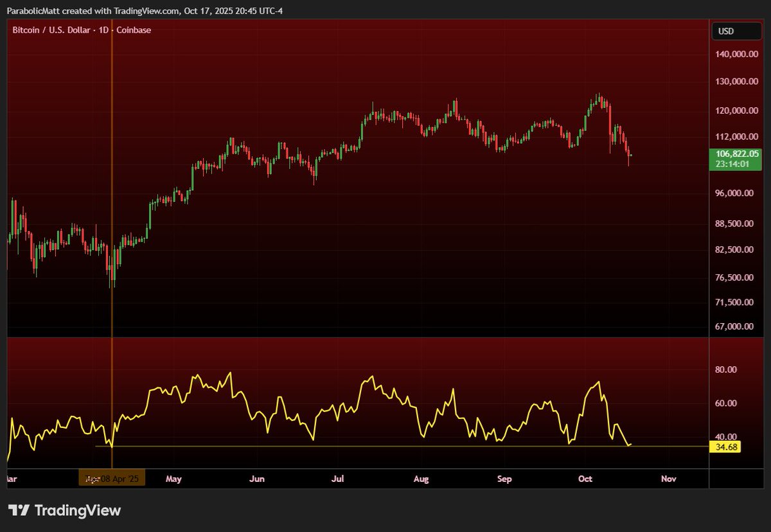This screenshot has width=771, height=532.
Task: Click the yellow RSI line near its October peak
Action: [x=599, y=383]
